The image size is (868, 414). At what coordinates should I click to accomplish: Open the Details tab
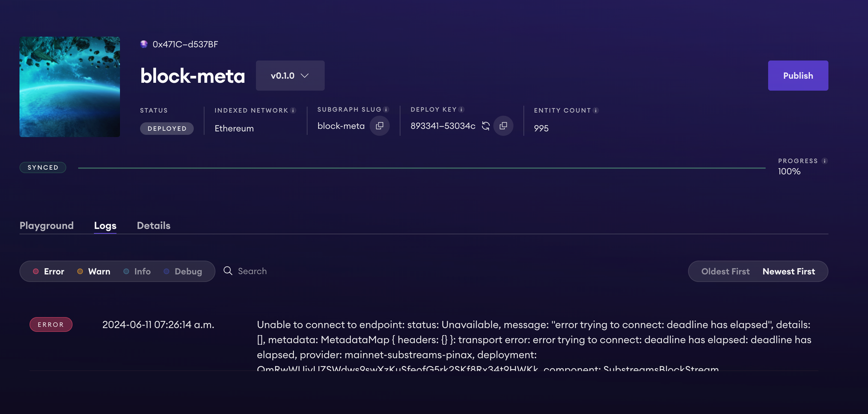click(154, 225)
